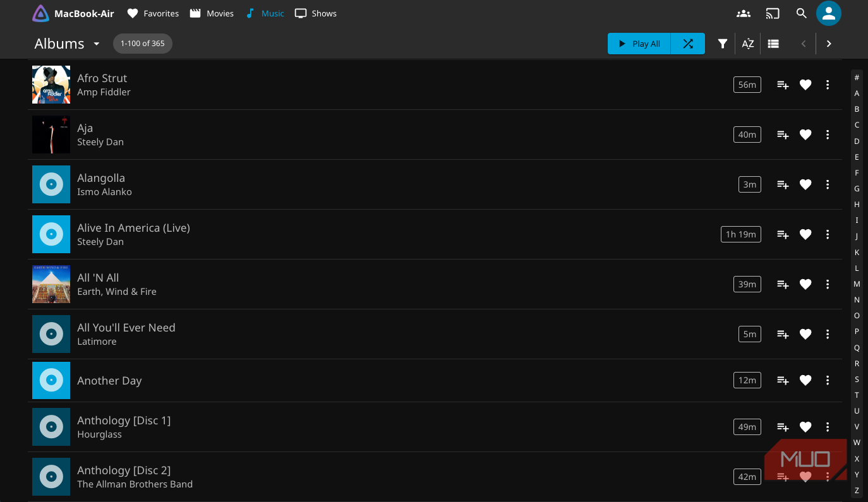Go to the previous page of albums
The height and width of the screenshot is (502, 868).
click(804, 44)
